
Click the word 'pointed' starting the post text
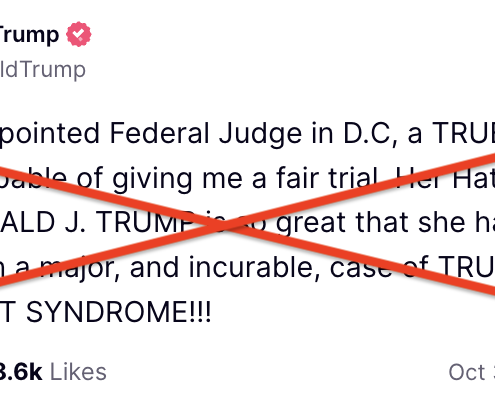(49, 134)
